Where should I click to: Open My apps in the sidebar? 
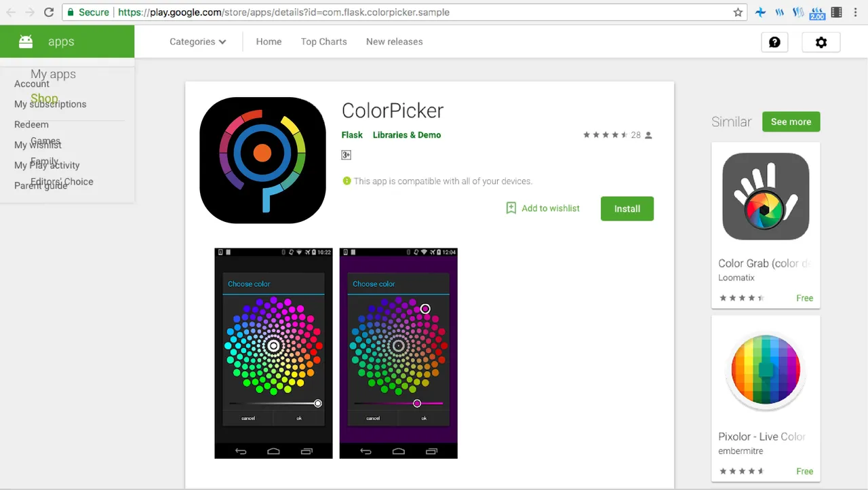[x=53, y=74]
